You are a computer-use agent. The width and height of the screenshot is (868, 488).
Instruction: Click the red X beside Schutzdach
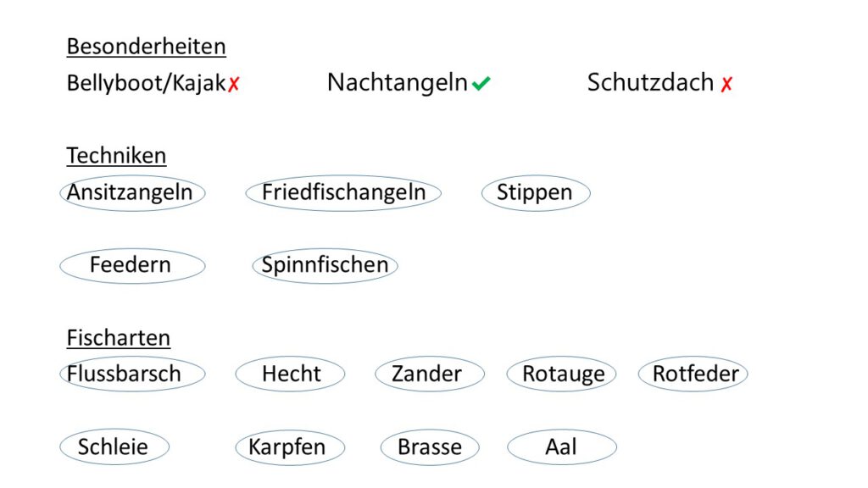726,84
